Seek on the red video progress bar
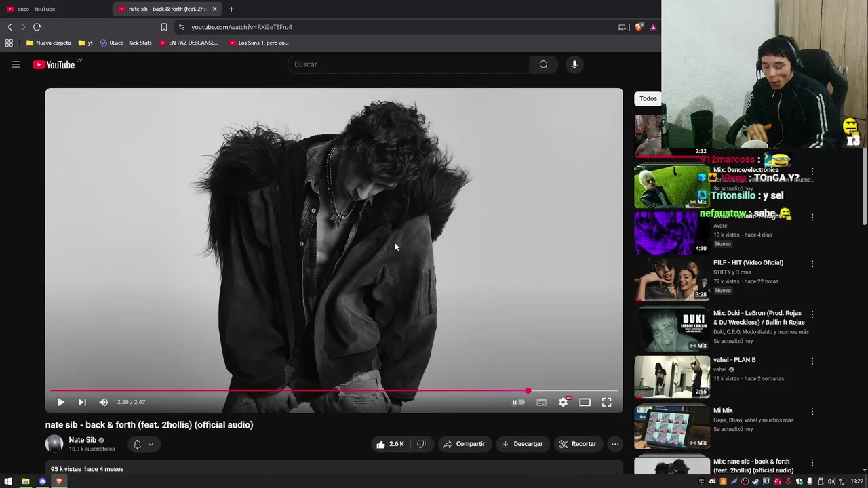The width and height of the screenshot is (868, 488). pyautogui.click(x=334, y=391)
